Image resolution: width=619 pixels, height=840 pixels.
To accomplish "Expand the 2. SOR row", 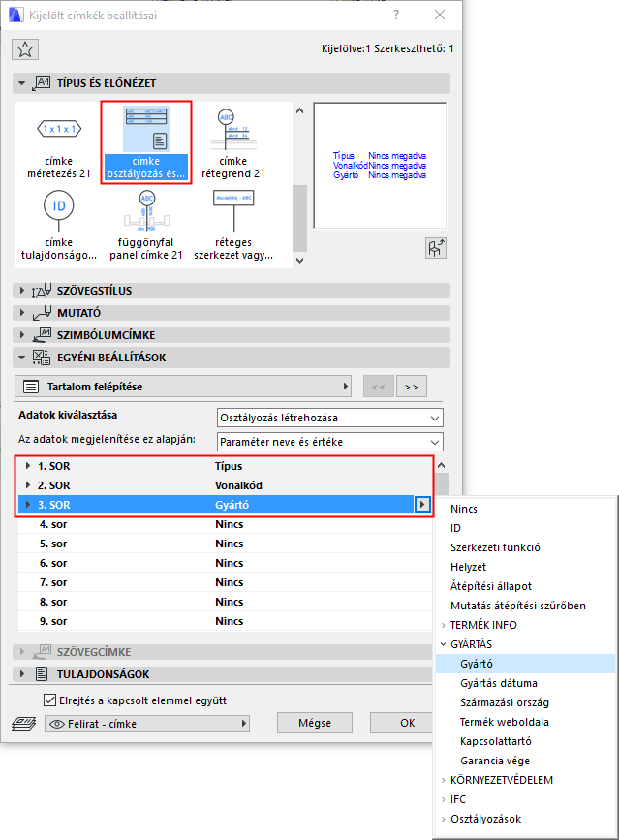I will 28,485.
